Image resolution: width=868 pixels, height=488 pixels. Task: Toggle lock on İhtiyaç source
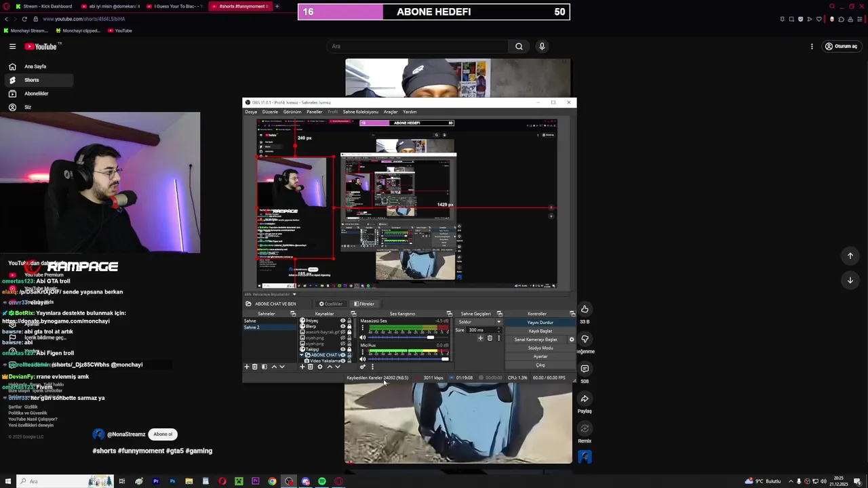click(x=349, y=321)
